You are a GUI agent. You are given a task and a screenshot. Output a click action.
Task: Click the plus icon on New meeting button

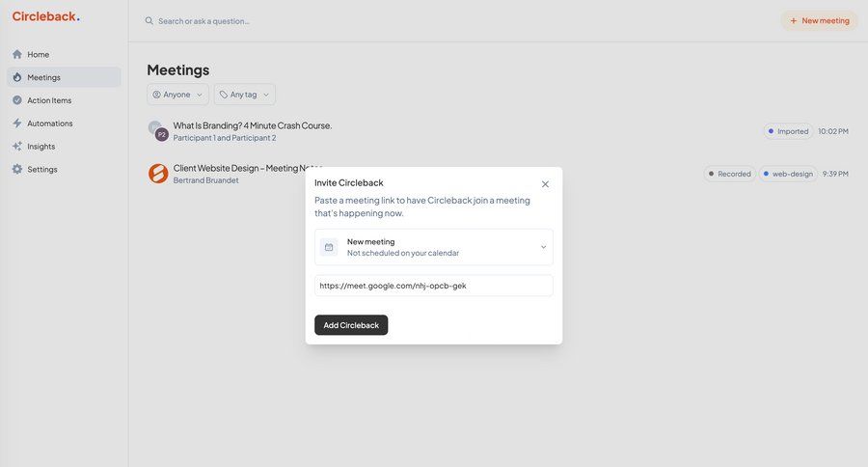[x=794, y=20]
